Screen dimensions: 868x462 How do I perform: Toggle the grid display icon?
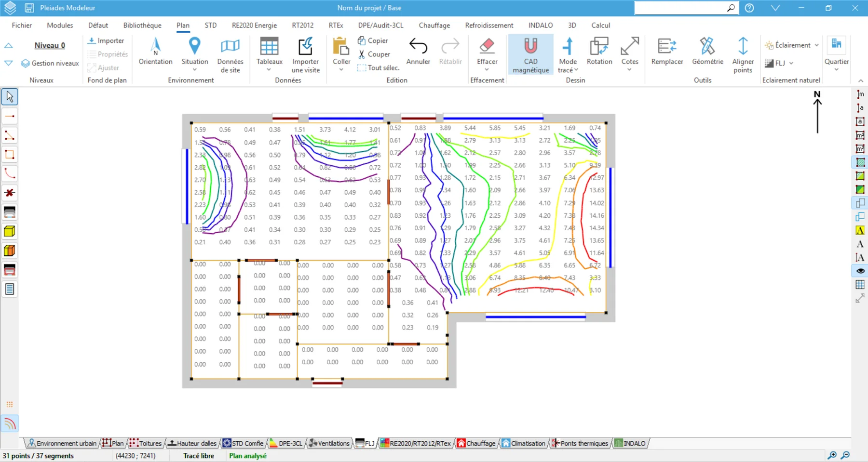(860, 285)
